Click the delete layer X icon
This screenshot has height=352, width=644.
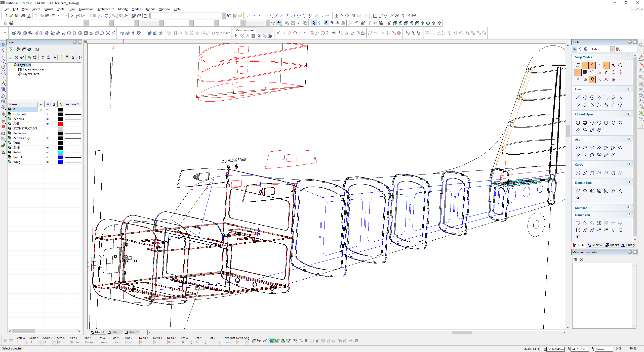point(16,58)
